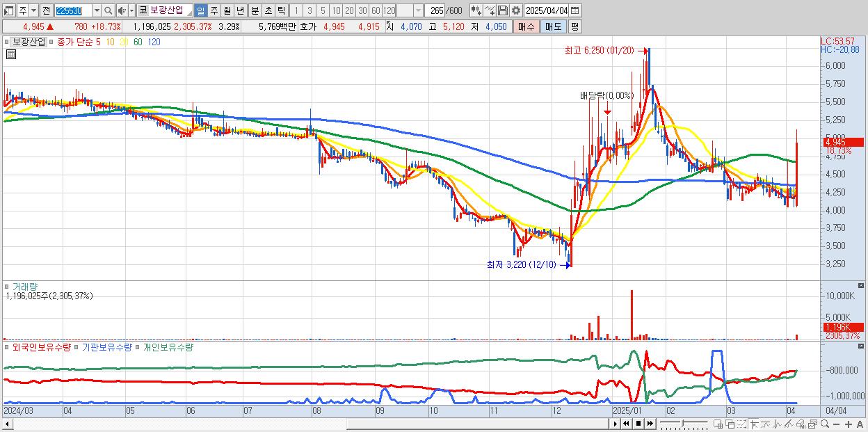
Task: Select the 일 (daily) period button
Action: coord(200,10)
